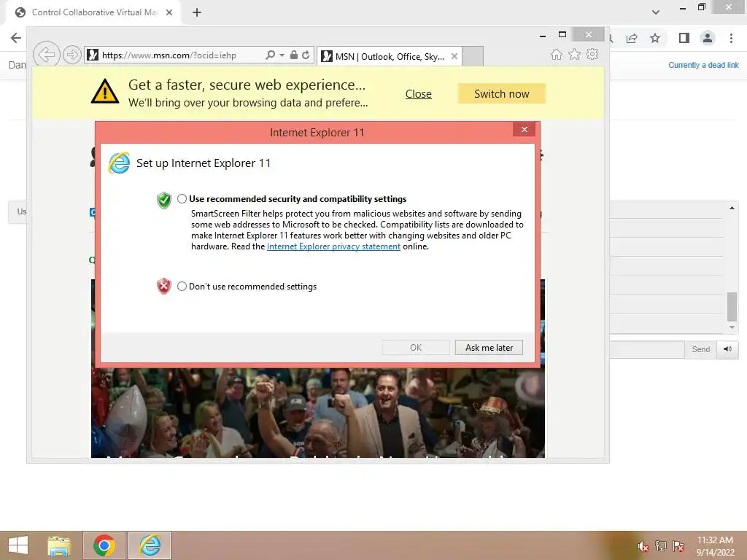This screenshot has height=560, width=747.
Task: Select Control Collaborative Virtual Machine Chrome tab
Action: (94, 12)
